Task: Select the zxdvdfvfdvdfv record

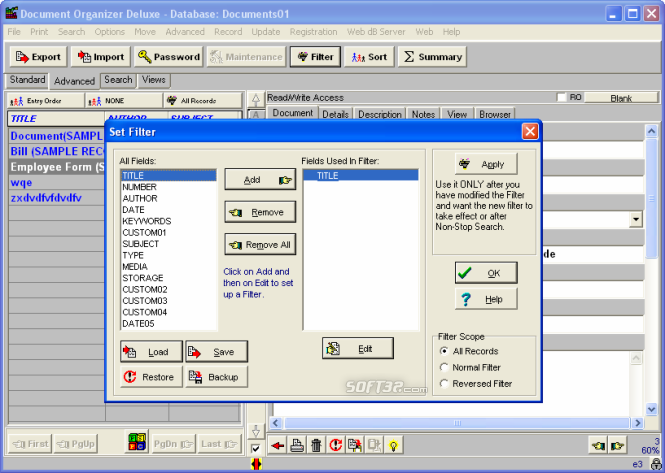Action: point(56,198)
